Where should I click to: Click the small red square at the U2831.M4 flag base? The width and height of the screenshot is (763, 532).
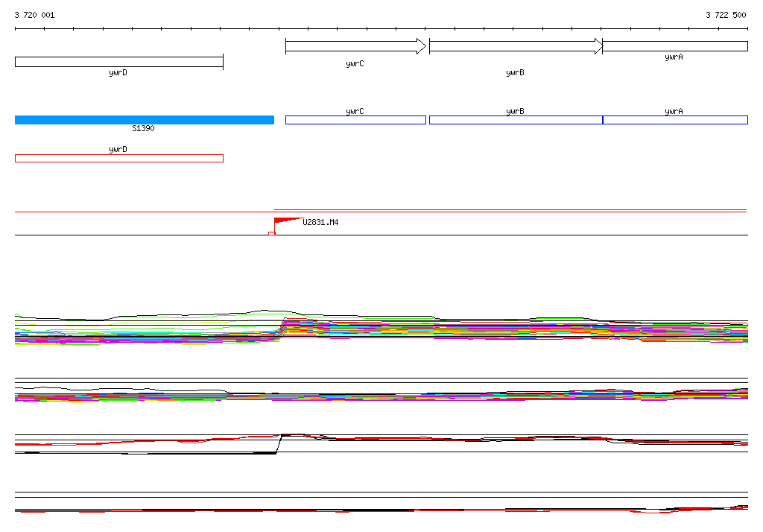(x=271, y=233)
